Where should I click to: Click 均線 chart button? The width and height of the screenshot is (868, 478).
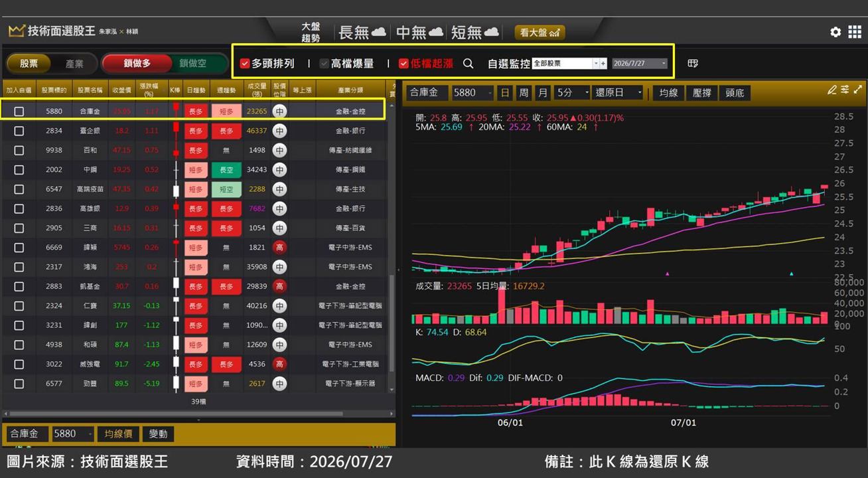coord(668,93)
